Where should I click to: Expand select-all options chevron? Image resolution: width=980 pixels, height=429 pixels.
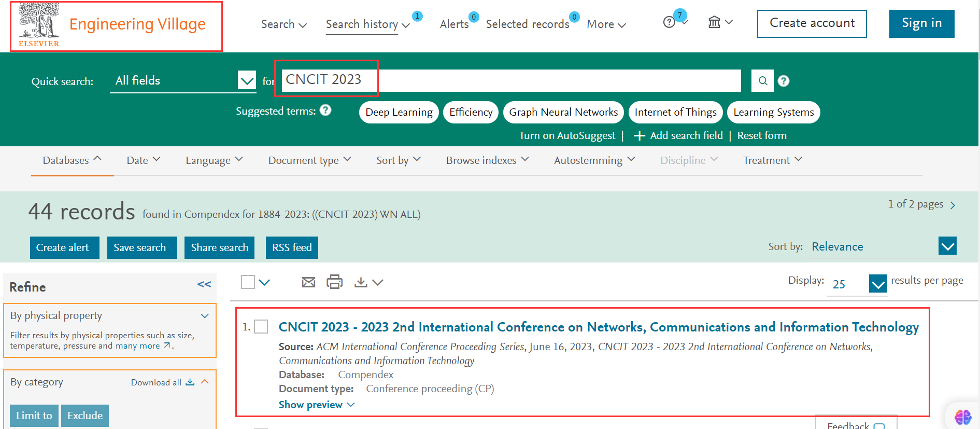(x=264, y=282)
